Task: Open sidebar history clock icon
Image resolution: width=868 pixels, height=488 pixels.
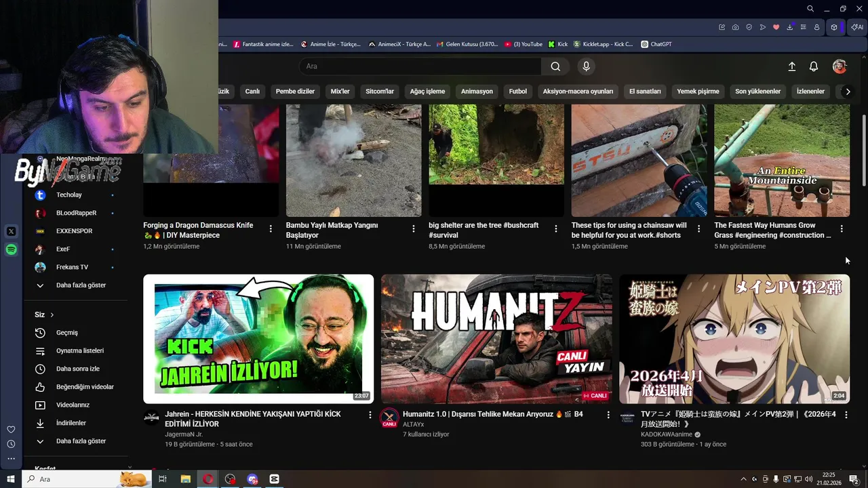Action: pos(11,444)
